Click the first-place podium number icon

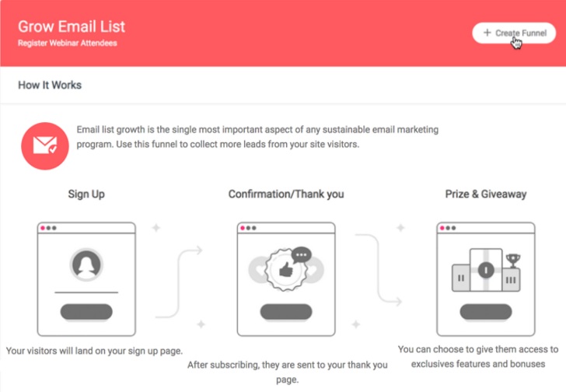click(x=486, y=270)
